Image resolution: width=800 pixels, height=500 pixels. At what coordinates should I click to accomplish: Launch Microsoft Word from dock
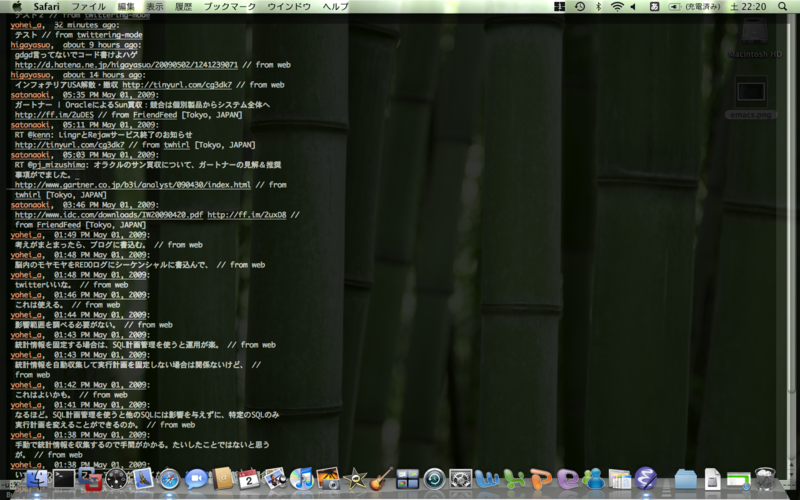pyautogui.click(x=487, y=480)
